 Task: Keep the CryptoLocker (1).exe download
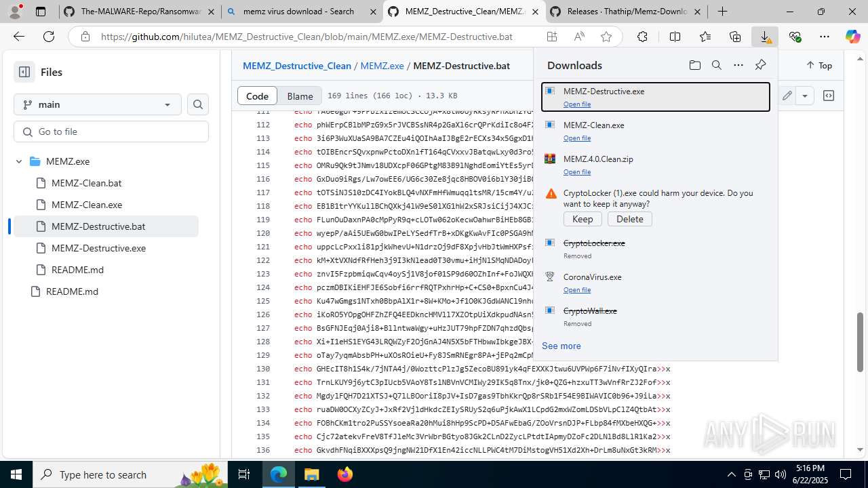click(x=583, y=219)
